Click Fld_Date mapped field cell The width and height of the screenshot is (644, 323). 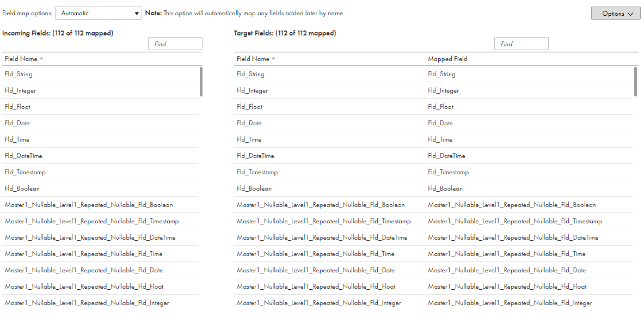click(440, 123)
